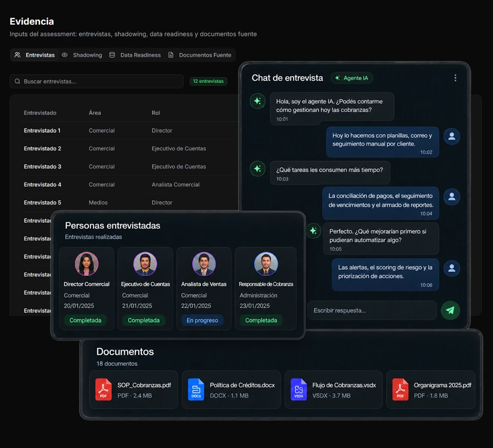Open the Data Readiness tab
493x448 pixels.
pos(135,55)
